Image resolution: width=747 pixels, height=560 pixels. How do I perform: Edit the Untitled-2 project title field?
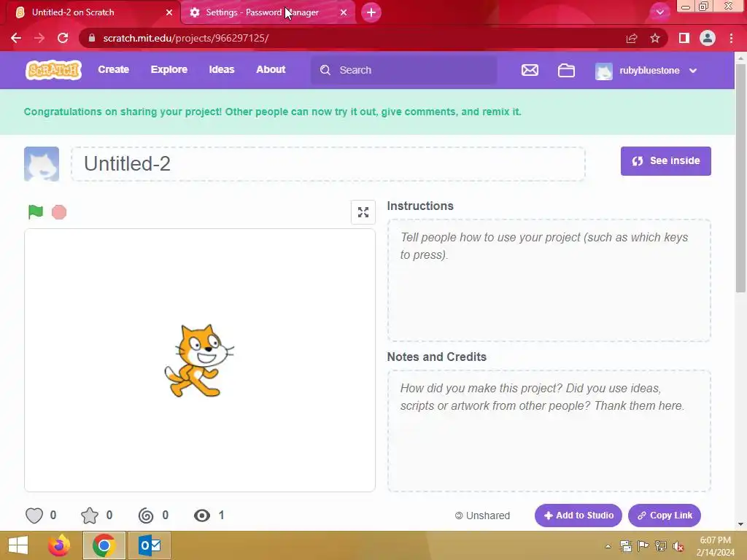pyautogui.click(x=328, y=164)
